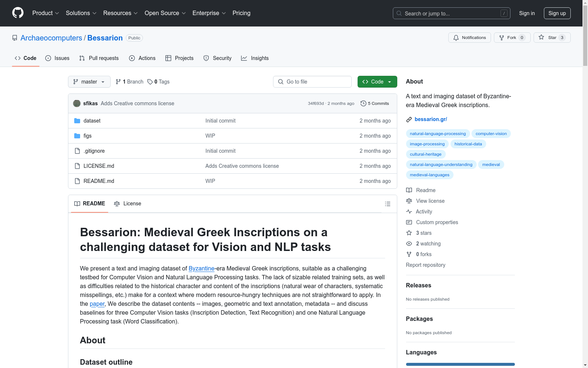Screen dimensions: 588x368
Task: Expand the Enterprise menu
Action: [209, 13]
